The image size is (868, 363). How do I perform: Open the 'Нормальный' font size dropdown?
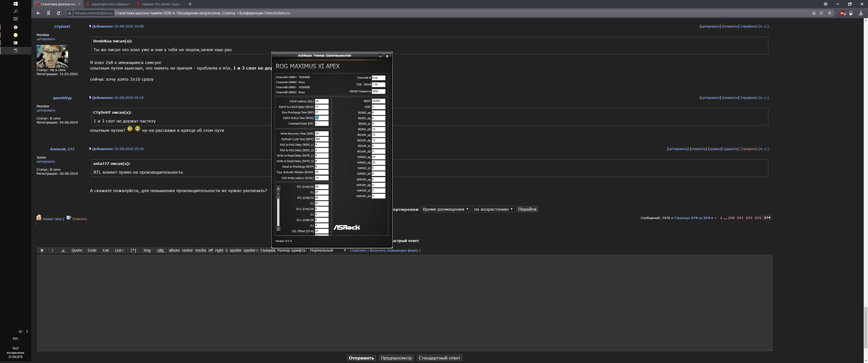328,250
